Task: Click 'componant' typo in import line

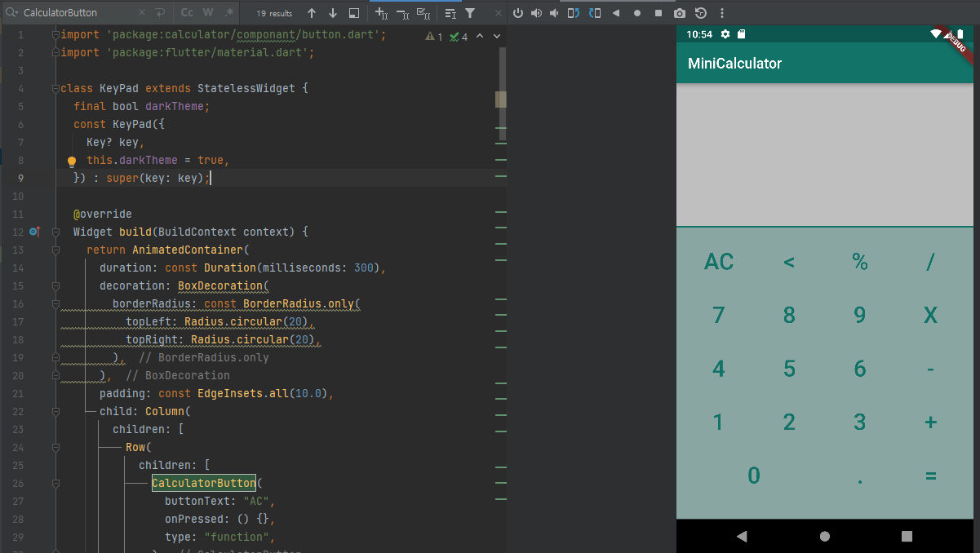Action: (x=266, y=34)
